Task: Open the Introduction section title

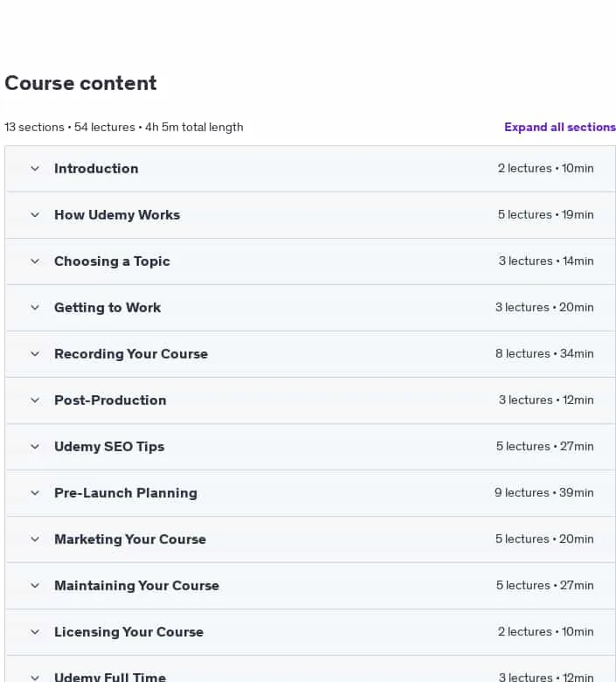Action: (x=96, y=169)
